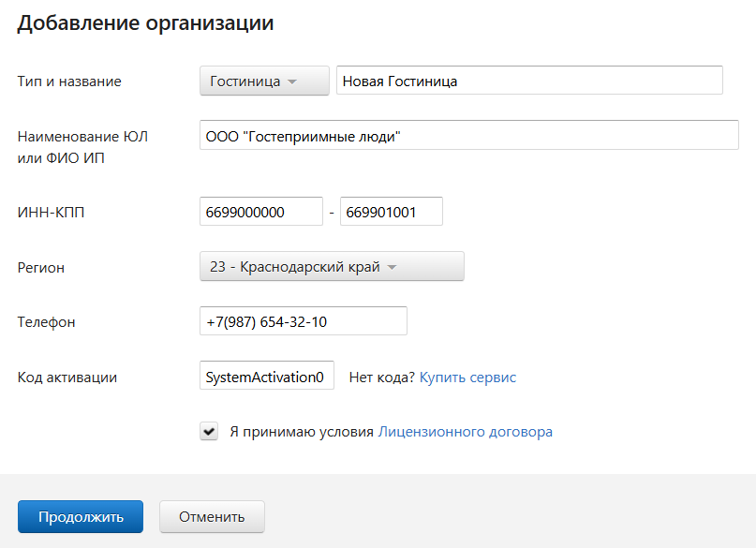756x548 pixels.
Task: Focus the activation code field SystemActivation0
Action: pos(267,375)
